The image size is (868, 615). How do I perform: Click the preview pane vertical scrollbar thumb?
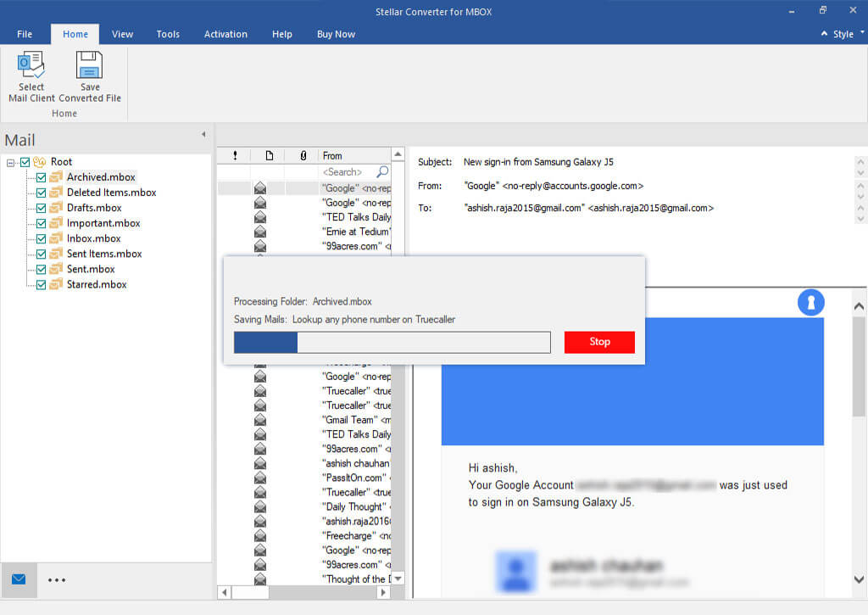[859, 366]
